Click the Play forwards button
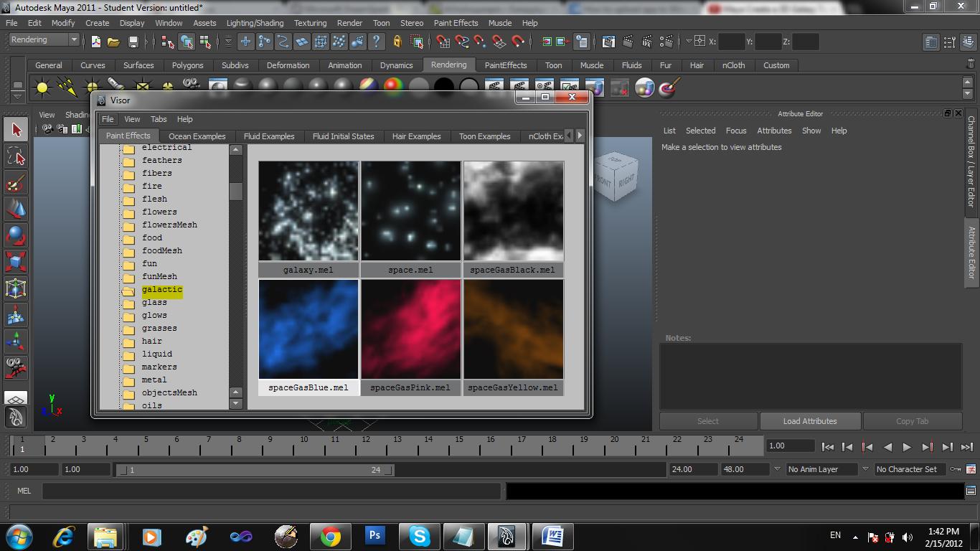Viewport: 980px width, 551px height. 907,446
